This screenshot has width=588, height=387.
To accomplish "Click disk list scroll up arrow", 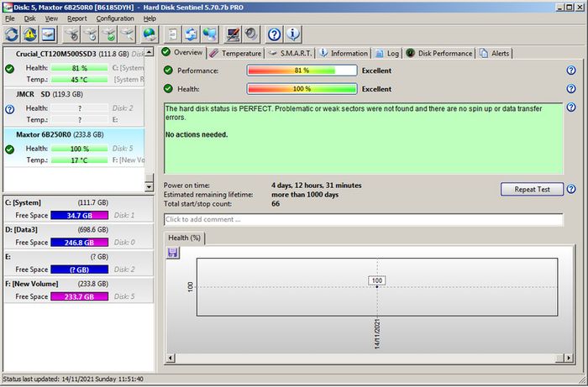I will tap(149, 52).
